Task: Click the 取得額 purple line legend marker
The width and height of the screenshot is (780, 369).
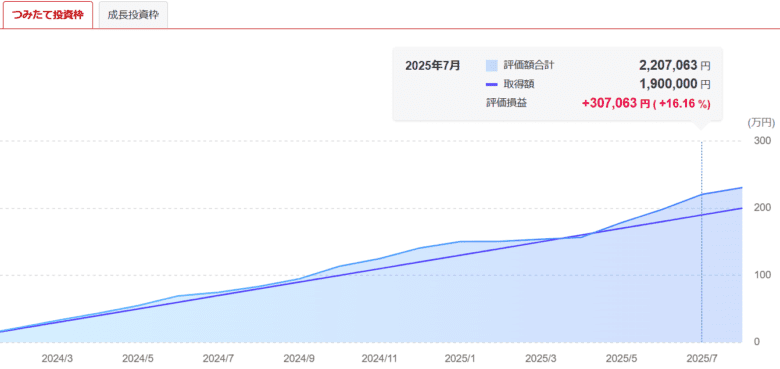Action: (491, 84)
